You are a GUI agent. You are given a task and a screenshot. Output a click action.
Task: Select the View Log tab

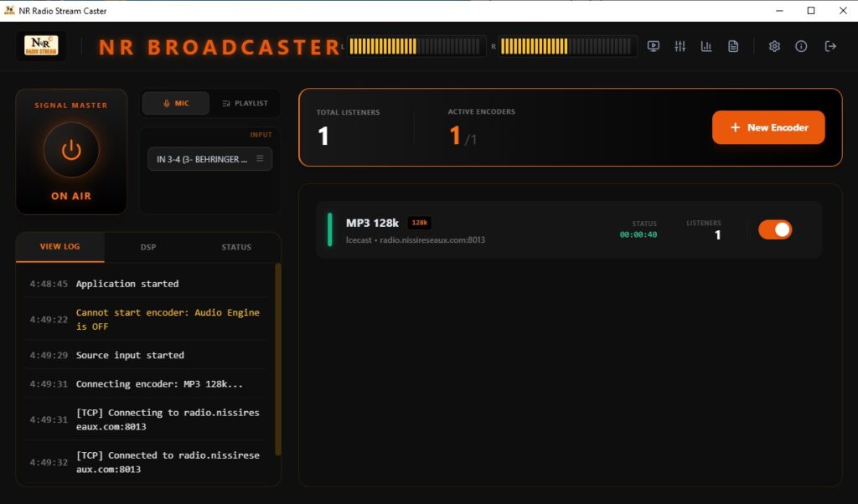(60, 247)
